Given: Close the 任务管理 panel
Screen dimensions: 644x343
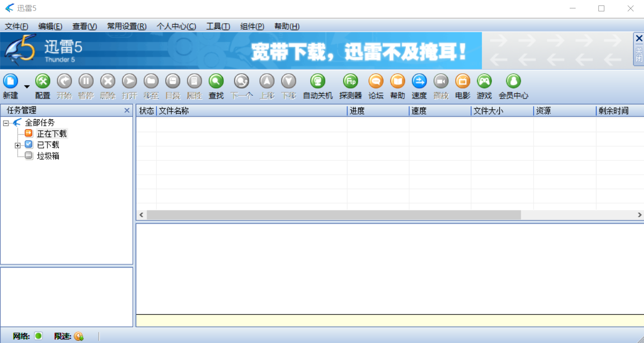Looking at the screenshot, I should tap(127, 110).
